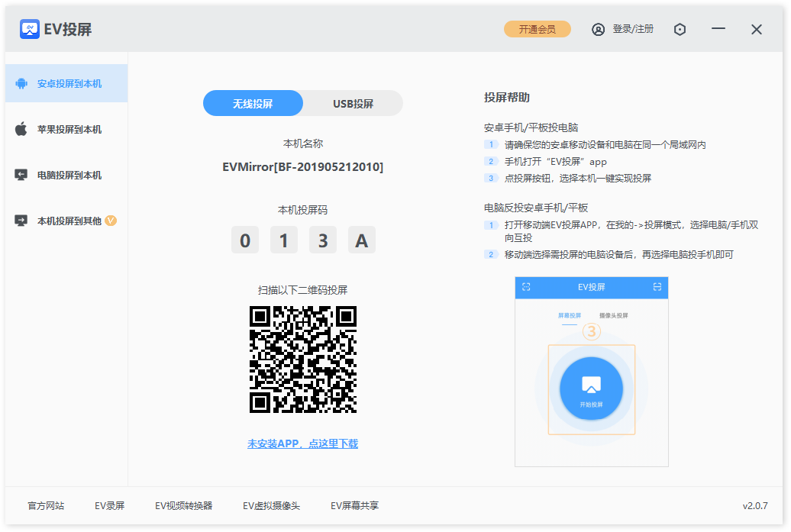Click the 开通会员 button
The height and width of the screenshot is (532, 791).
pyautogui.click(x=537, y=29)
